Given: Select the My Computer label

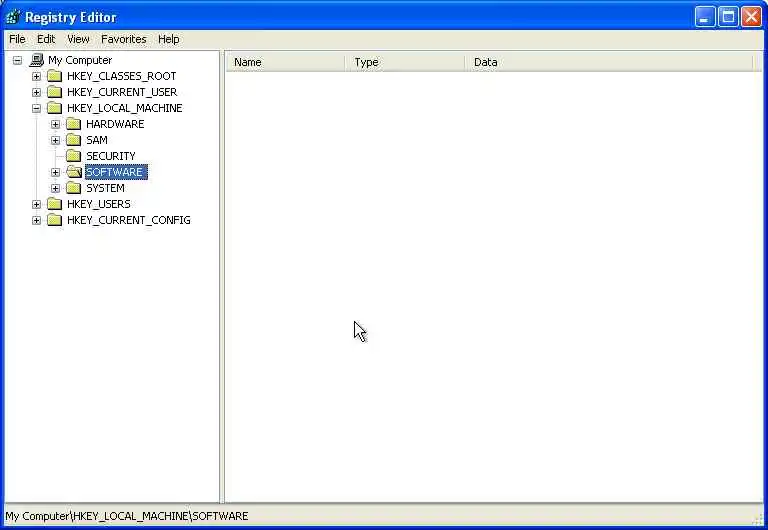Looking at the screenshot, I should 80,60.
